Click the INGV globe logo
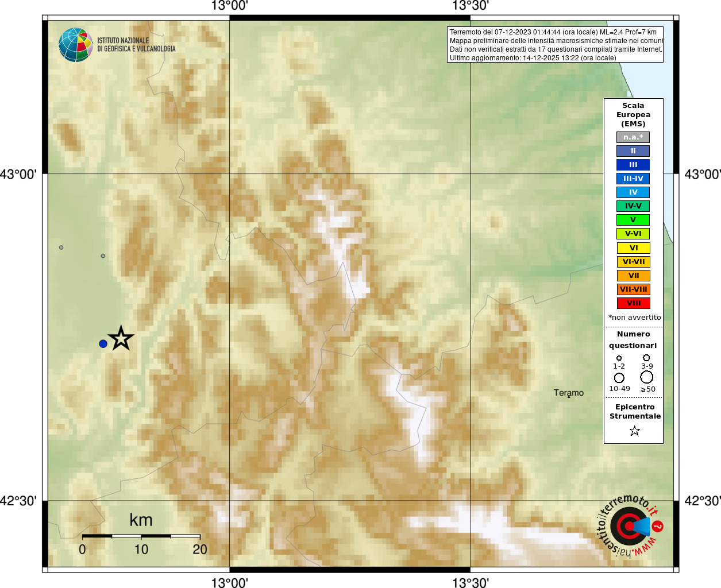Image resolution: width=721 pixels, height=588 pixels. pos(76,45)
